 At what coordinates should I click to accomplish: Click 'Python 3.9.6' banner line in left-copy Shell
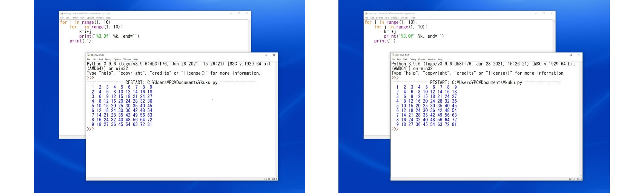[179, 64]
